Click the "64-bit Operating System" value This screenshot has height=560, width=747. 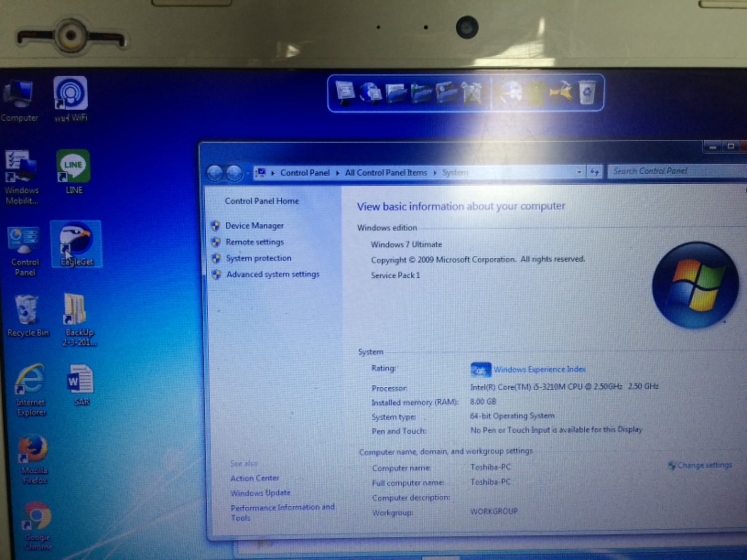pos(512,416)
